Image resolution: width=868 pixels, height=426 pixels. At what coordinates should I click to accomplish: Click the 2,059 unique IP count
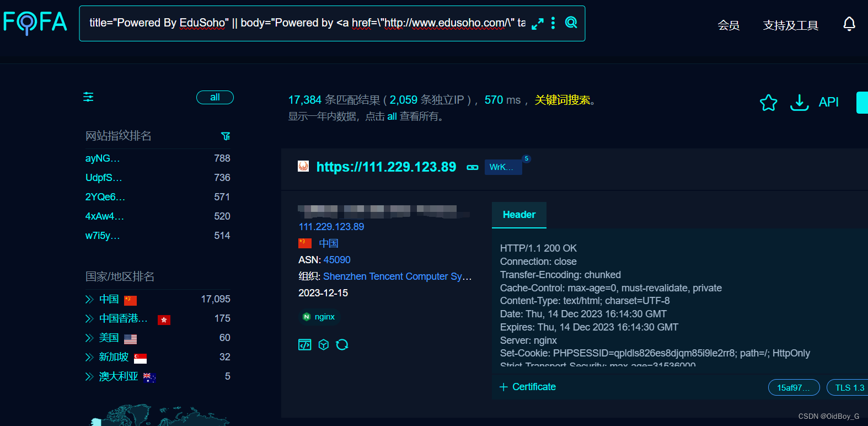click(404, 100)
